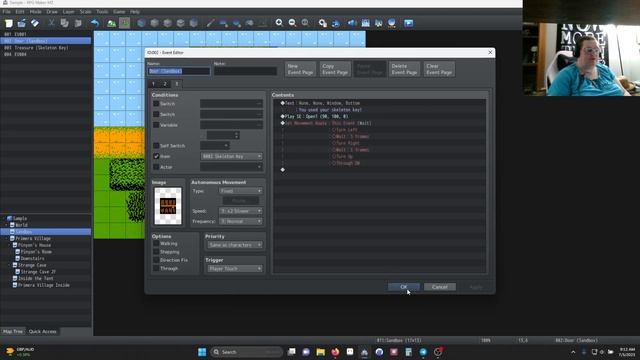The height and width of the screenshot is (360, 640).
Task: Enable the Variable condition checkbox
Action: click(x=156, y=125)
